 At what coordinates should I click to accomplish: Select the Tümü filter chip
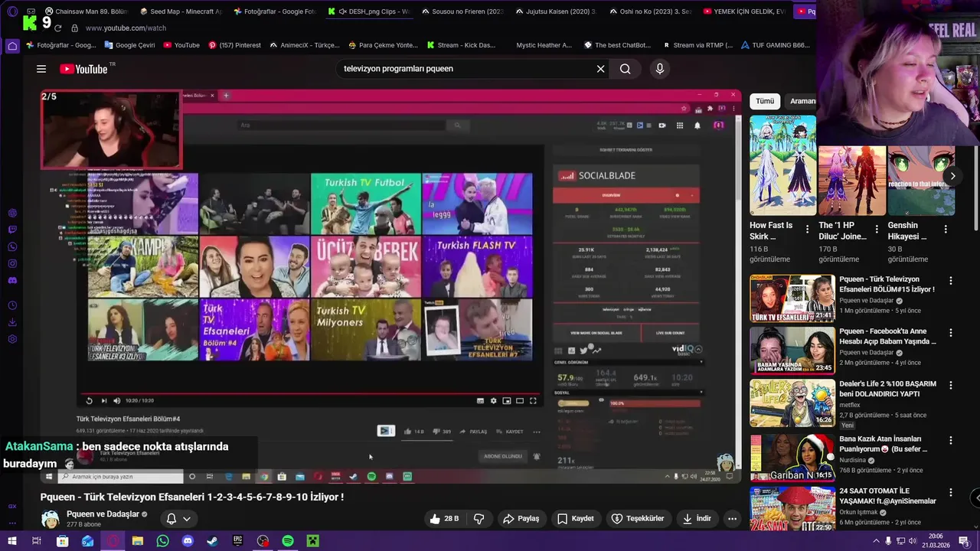point(765,101)
